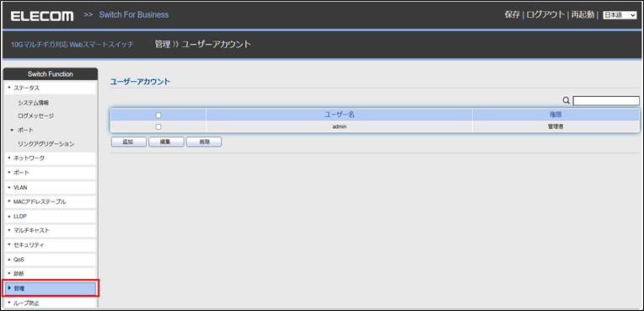Click the 追加 button
This screenshot has width=644, height=311.
coord(129,142)
